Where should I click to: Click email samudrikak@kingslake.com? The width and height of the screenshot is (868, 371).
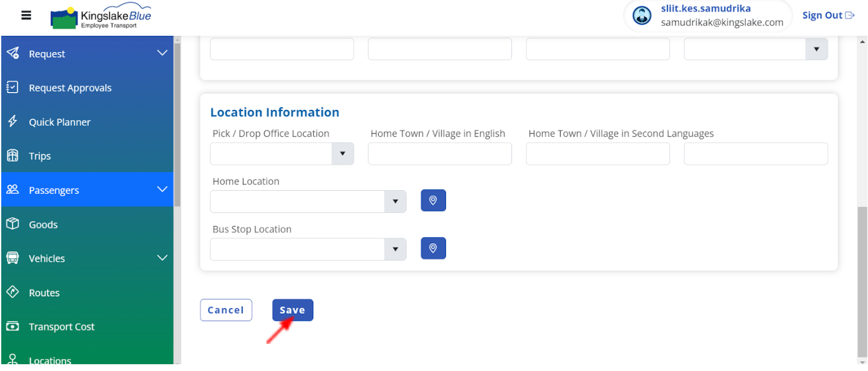(x=722, y=22)
